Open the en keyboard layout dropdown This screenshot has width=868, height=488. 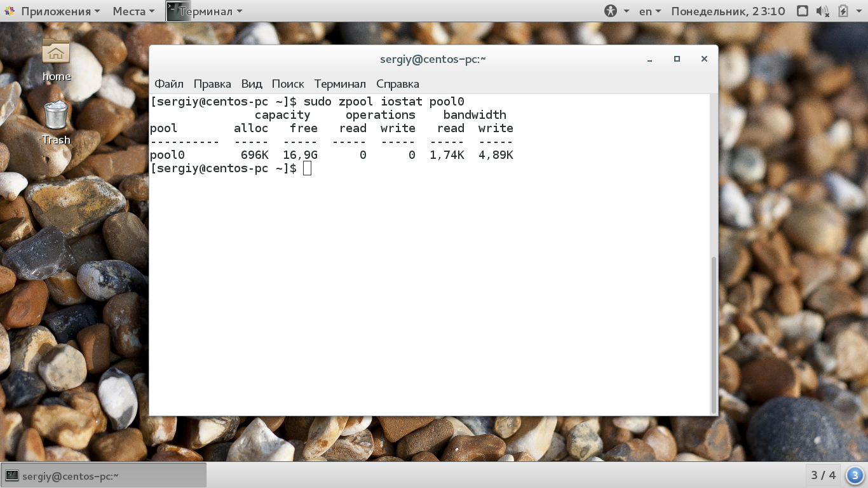click(x=650, y=11)
